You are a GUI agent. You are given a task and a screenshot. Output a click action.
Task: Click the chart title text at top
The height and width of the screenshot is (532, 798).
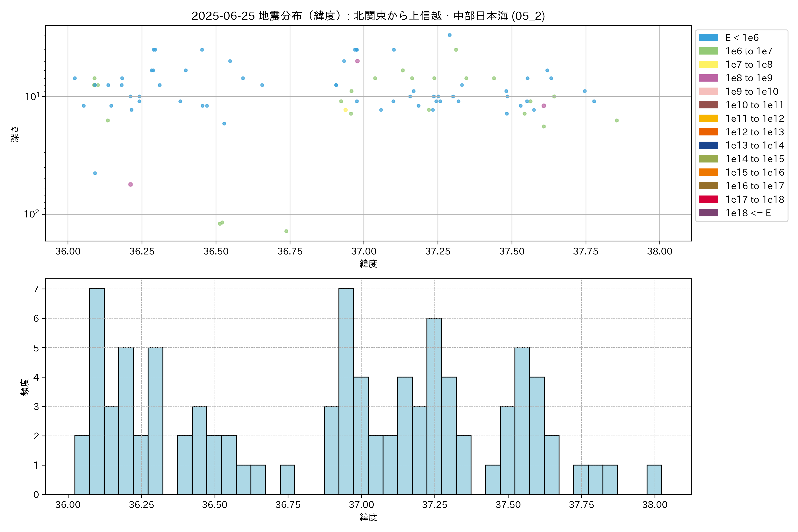point(368,16)
